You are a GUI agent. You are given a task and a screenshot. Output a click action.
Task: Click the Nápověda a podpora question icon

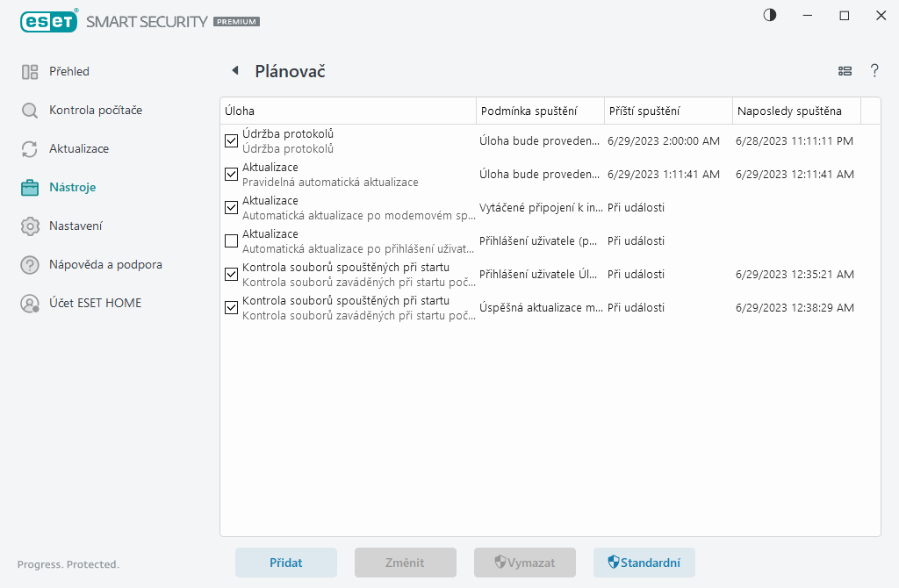(30, 265)
